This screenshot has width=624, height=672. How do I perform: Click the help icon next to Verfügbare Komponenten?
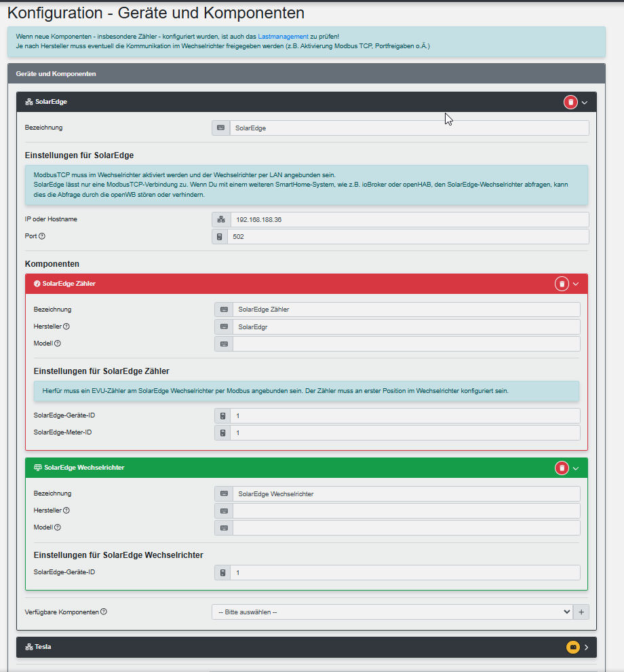point(102,612)
